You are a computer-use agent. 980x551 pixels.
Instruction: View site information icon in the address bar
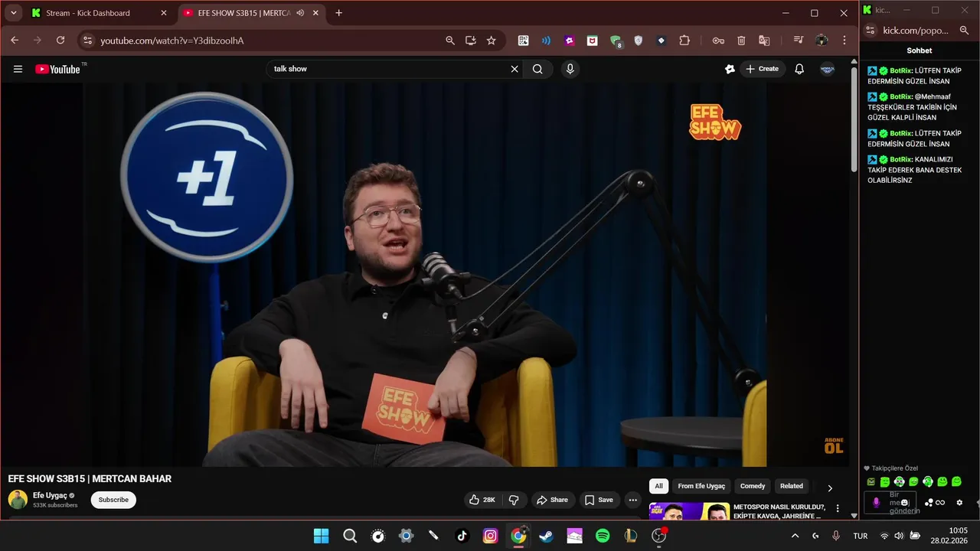(87, 41)
